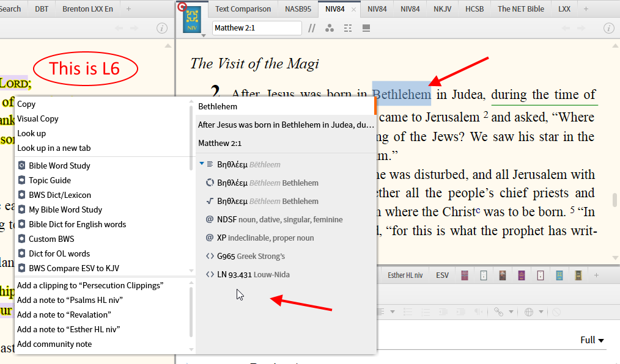The width and height of the screenshot is (620, 364).
Task: Click the NIV84 text pane scrollbar thumb
Action: [615, 200]
